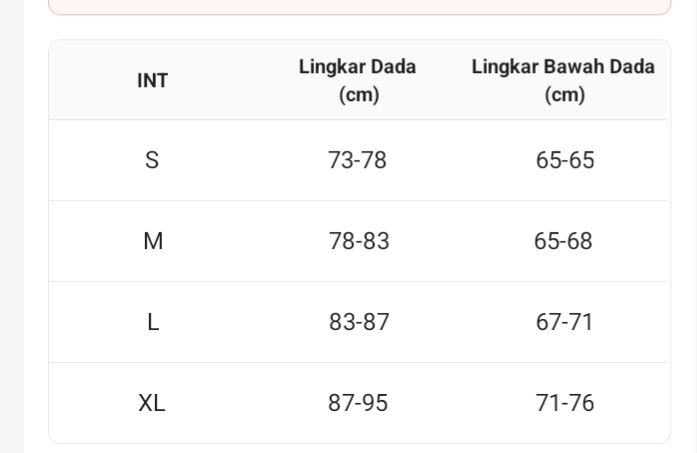Viewport: 697px width, 453px height.
Task: Click the (cm) unit under Lingkar Bawah Dada
Action: [x=565, y=95]
